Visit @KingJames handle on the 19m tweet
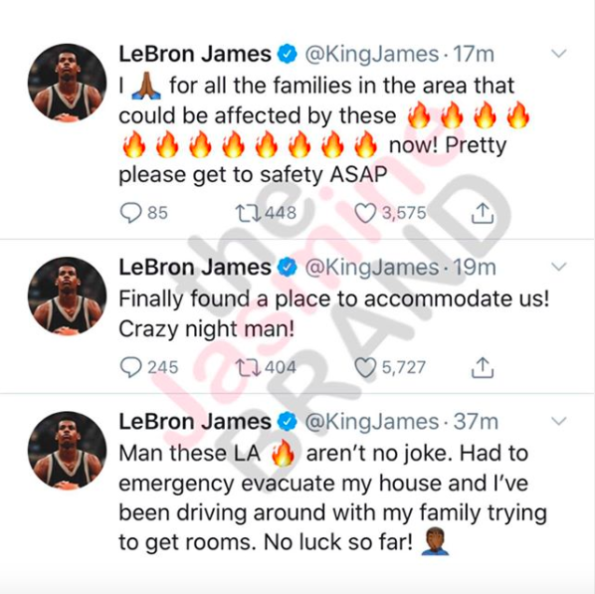The width and height of the screenshot is (595, 594). point(372,268)
